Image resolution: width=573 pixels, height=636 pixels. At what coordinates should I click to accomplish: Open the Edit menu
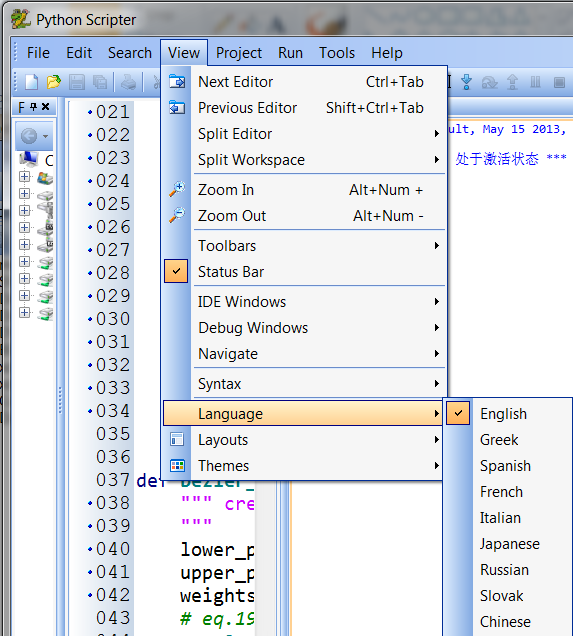pyautogui.click(x=79, y=53)
